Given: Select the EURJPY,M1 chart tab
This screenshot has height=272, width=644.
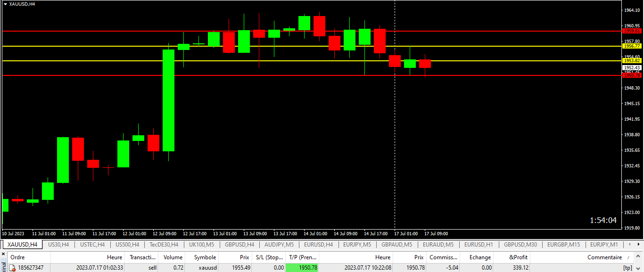Looking at the screenshot, I should point(603,245).
